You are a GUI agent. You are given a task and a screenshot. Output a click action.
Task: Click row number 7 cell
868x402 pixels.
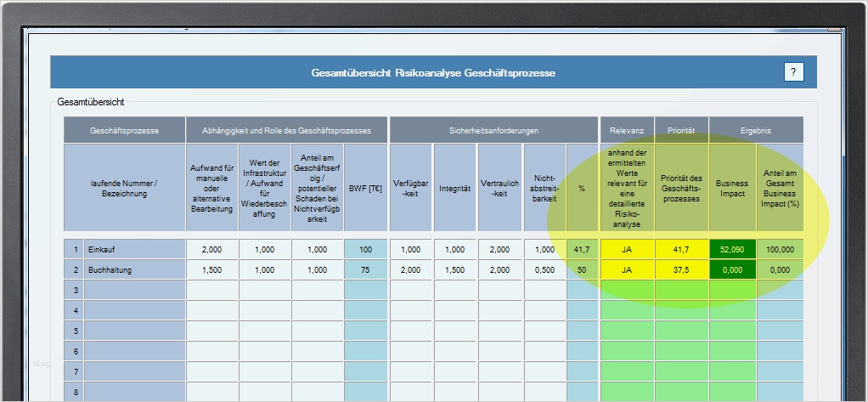click(74, 372)
